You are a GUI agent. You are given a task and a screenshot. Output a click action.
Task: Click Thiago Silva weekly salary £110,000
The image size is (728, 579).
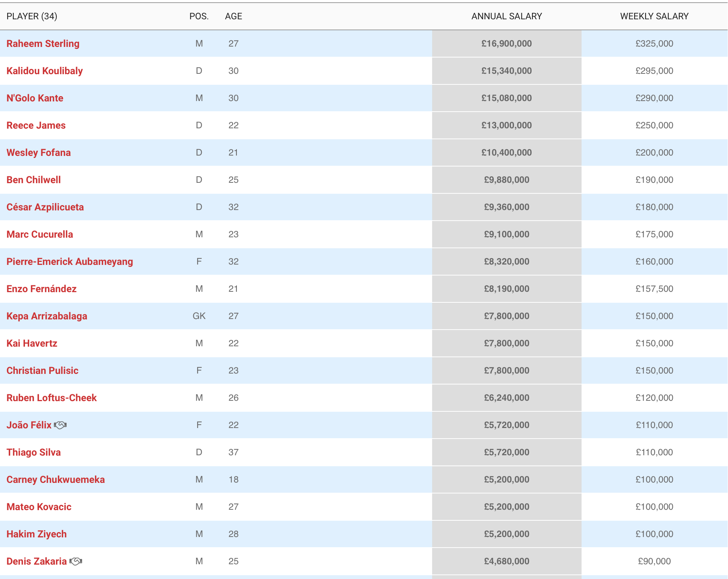click(x=654, y=452)
